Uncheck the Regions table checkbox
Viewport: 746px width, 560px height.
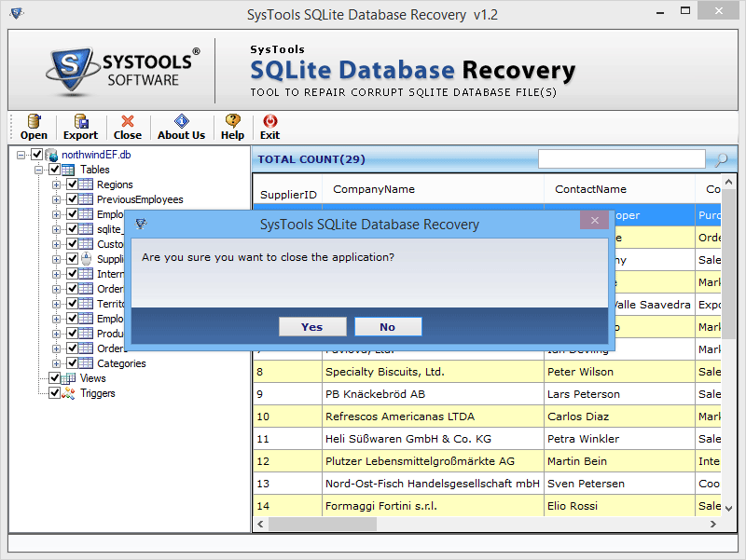[72, 184]
